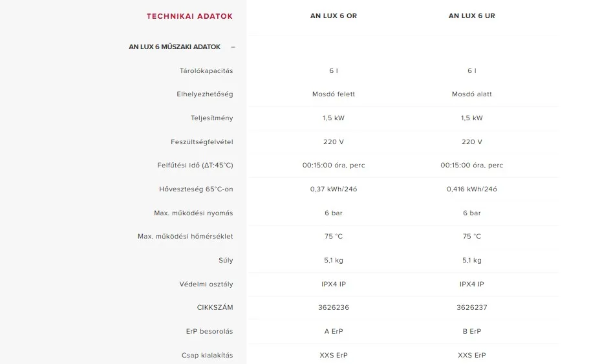The width and height of the screenshot is (611, 364).
Task: Click the Mosdó felett value
Action: click(x=334, y=94)
